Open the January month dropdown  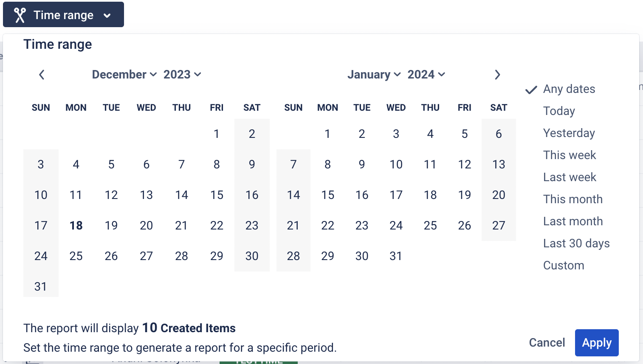tap(374, 75)
